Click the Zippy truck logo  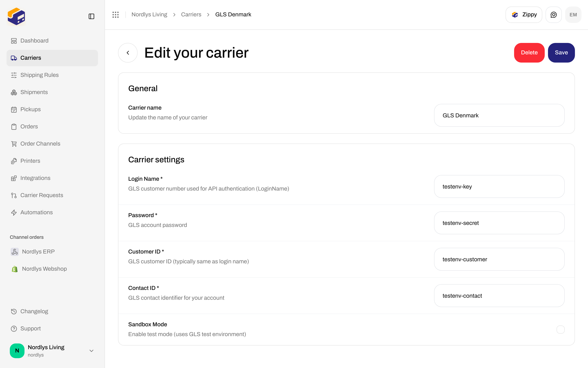click(x=16, y=16)
